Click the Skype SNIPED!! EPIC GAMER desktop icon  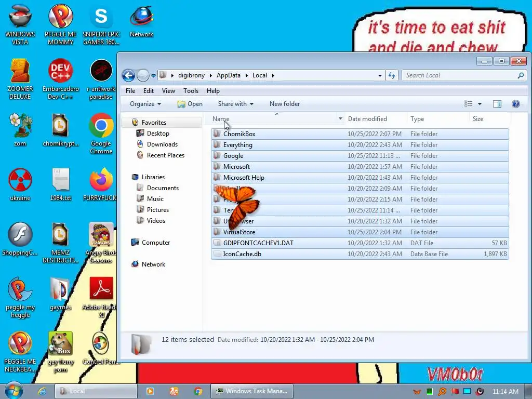point(101,24)
